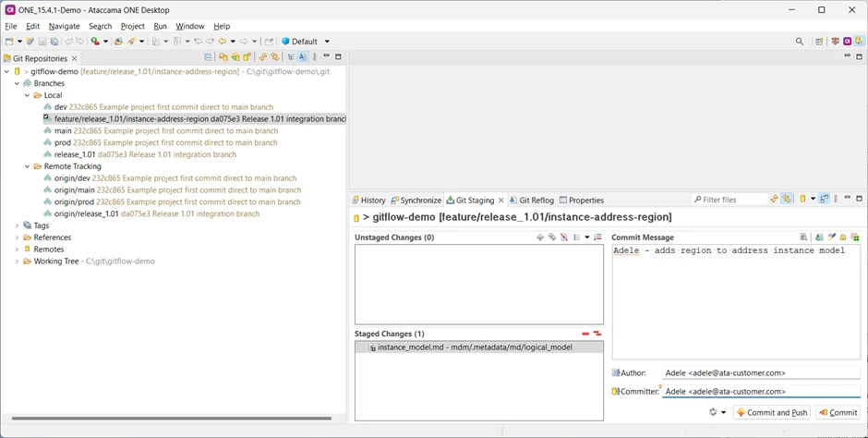Click the Back navigation yellow arrow icon
Viewport: 868px width, 438px height.
pos(223,42)
